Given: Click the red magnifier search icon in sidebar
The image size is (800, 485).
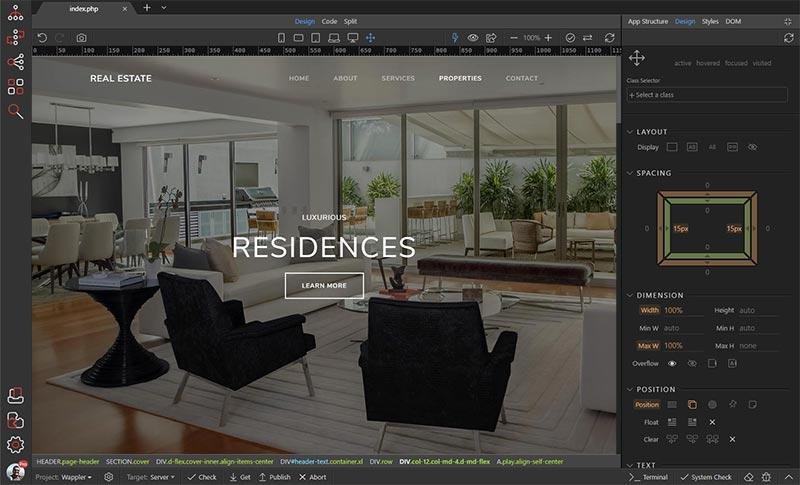Looking at the screenshot, I should [15, 111].
